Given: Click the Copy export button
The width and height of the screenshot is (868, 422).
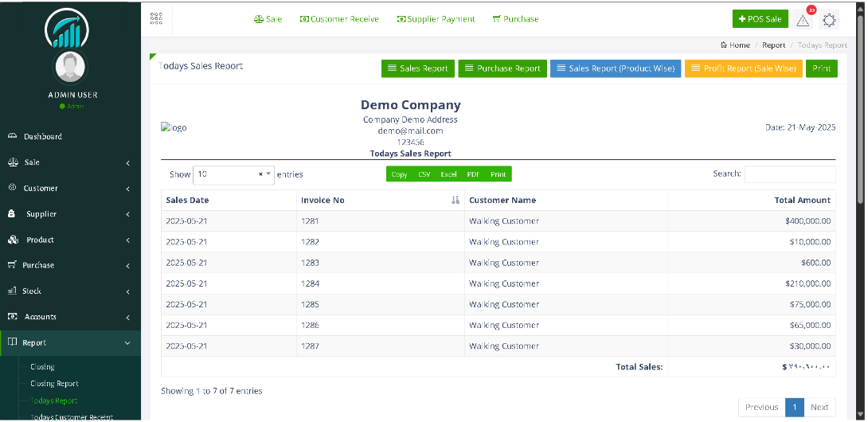Looking at the screenshot, I should click(399, 174).
